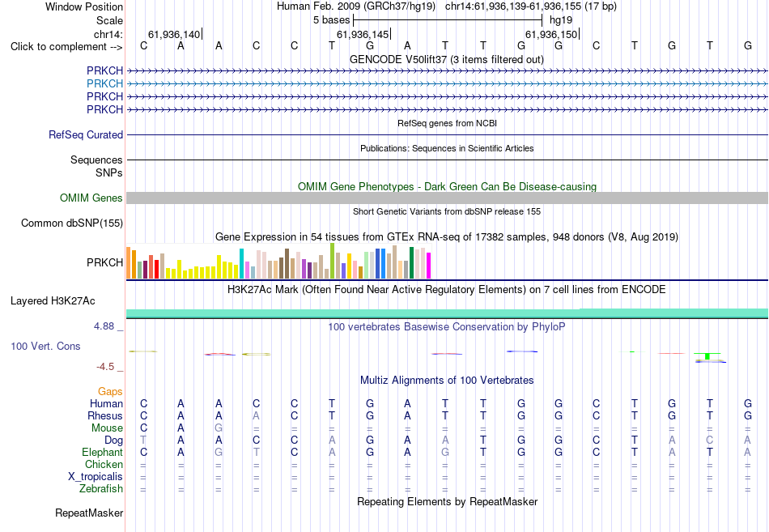The width and height of the screenshot is (769, 532).
Task: Click the light blue PRKCH transcript label
Action: click(x=104, y=84)
